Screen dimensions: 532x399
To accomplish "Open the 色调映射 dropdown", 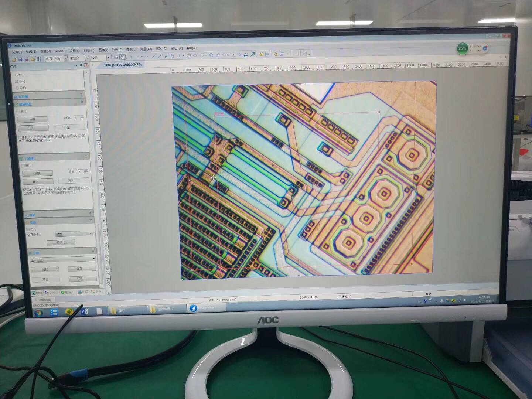I will (x=74, y=234).
